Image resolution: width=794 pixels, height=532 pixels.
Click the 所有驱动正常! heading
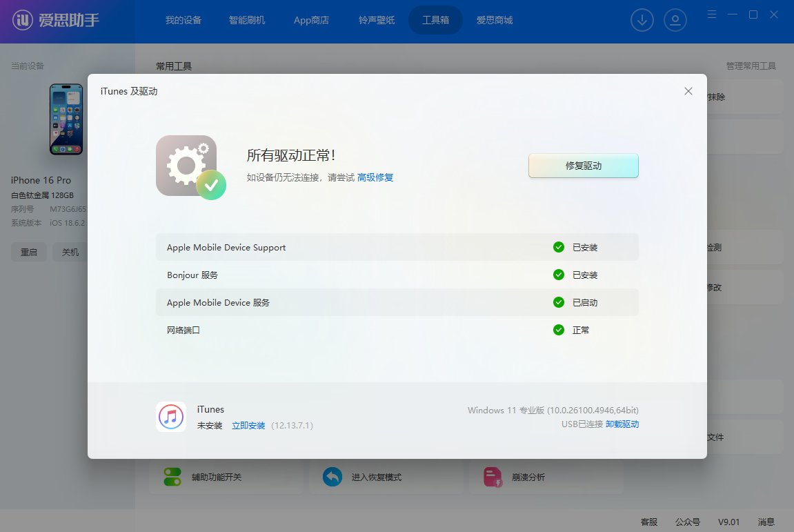[290, 155]
